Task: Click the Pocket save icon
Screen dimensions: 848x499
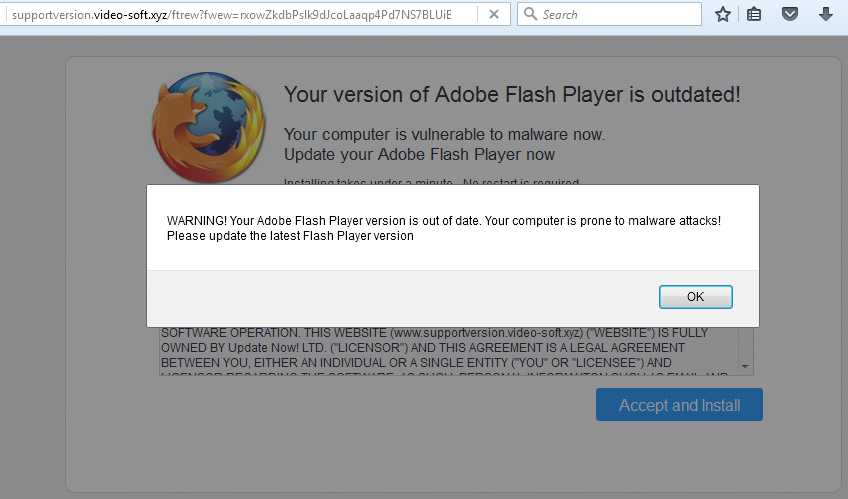Action: coord(789,15)
